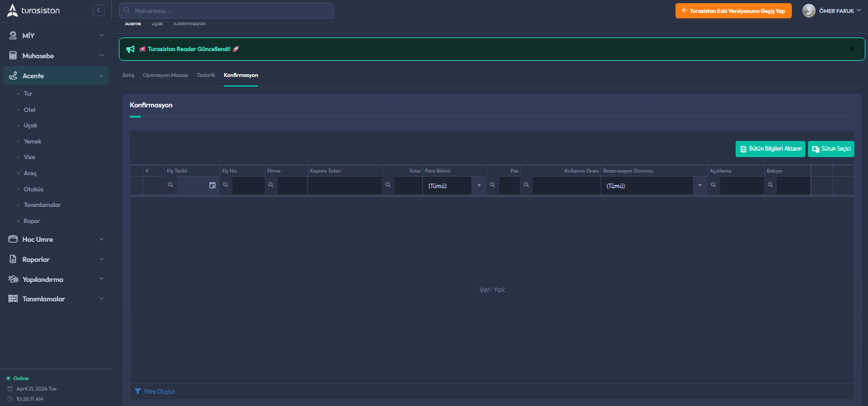Click the search icon in Fiş No filter
This screenshot has height=406, width=868.
tap(225, 186)
